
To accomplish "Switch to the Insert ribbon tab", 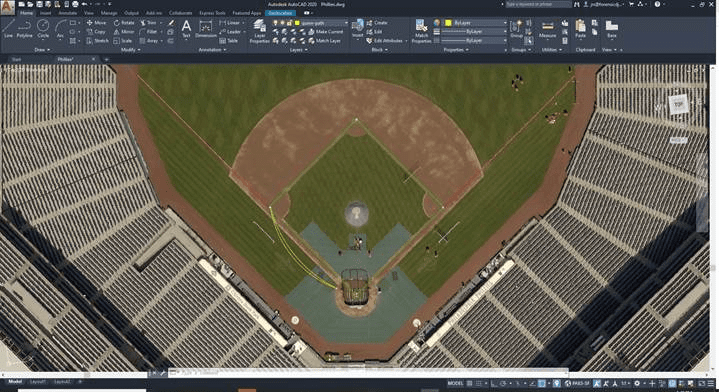I will (45, 13).
